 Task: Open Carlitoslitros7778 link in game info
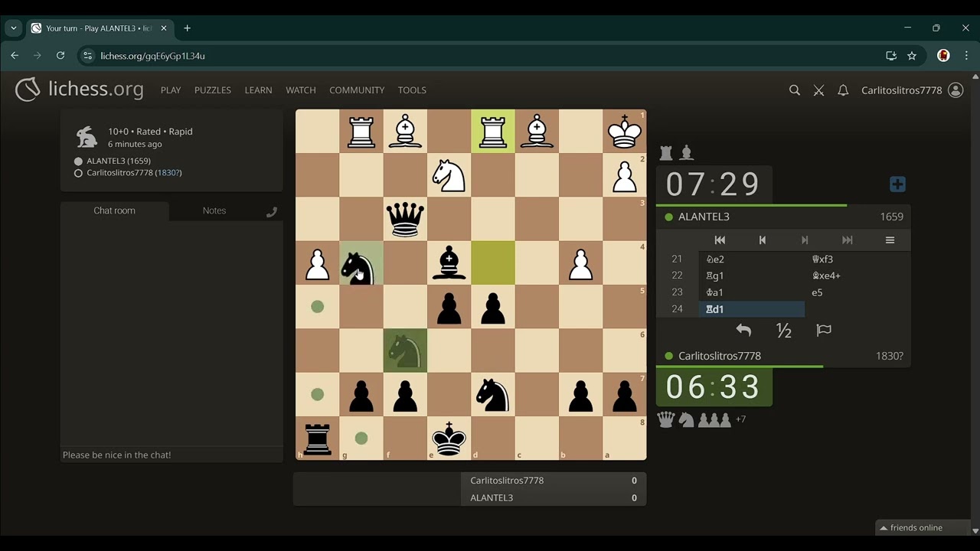click(134, 173)
